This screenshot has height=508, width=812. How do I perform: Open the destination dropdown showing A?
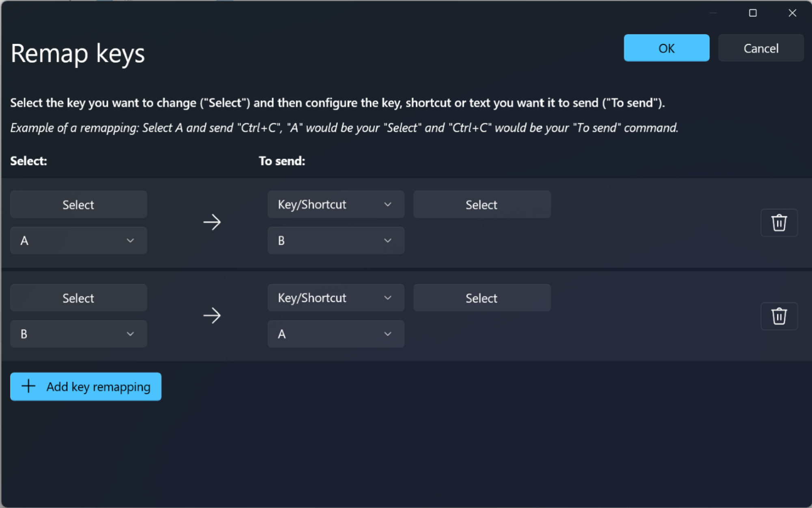(336, 334)
